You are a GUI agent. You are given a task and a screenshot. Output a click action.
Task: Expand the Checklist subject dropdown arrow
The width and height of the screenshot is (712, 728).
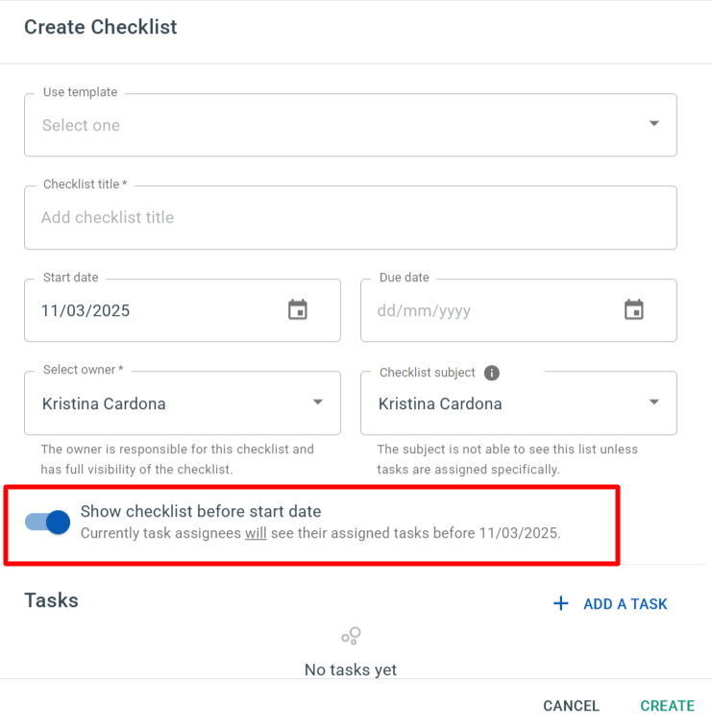pyautogui.click(x=653, y=402)
